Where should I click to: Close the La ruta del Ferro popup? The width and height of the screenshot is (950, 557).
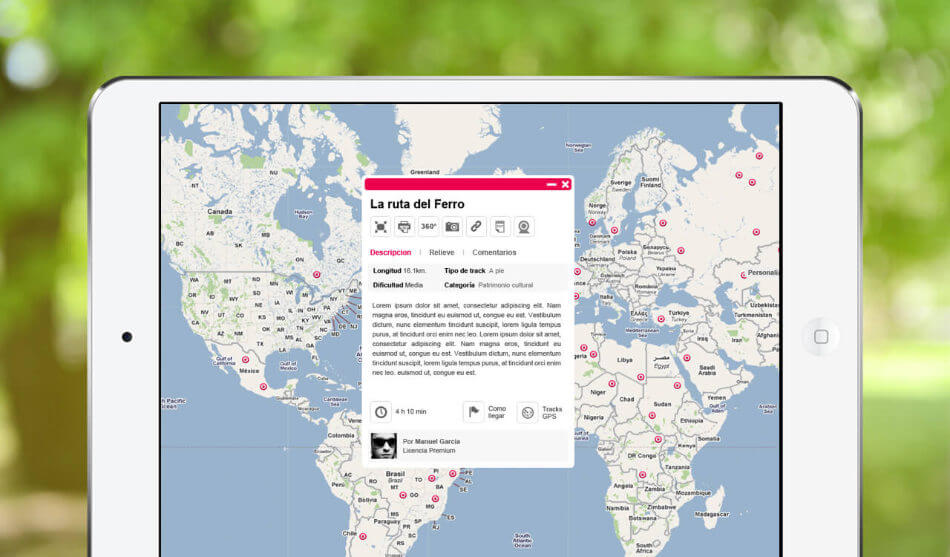pyautogui.click(x=565, y=184)
